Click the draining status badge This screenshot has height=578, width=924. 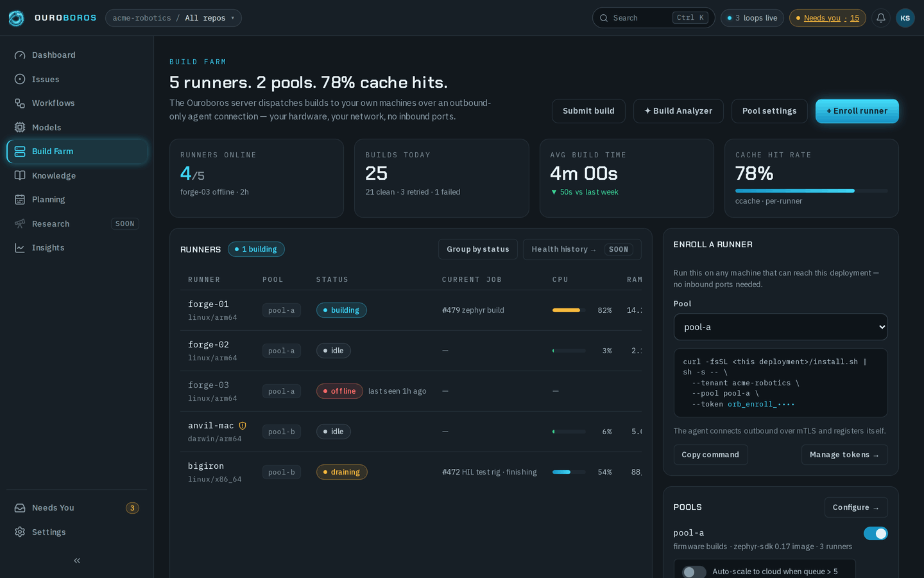pyautogui.click(x=342, y=472)
